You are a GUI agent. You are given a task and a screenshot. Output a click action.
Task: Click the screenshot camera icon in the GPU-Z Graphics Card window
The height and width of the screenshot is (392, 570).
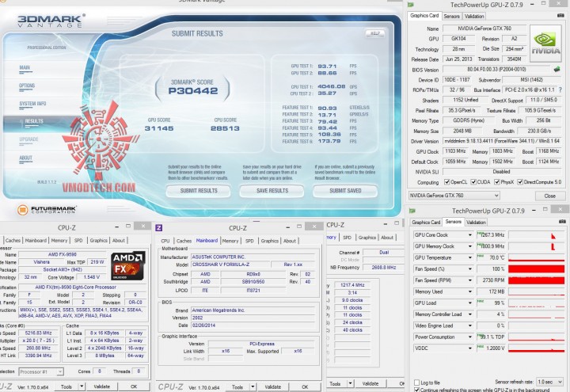(x=560, y=16)
